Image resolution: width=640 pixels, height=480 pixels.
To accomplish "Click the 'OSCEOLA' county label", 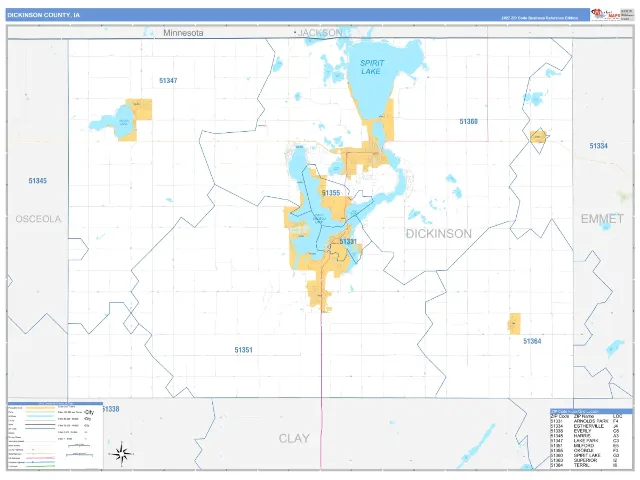I will (38, 219).
